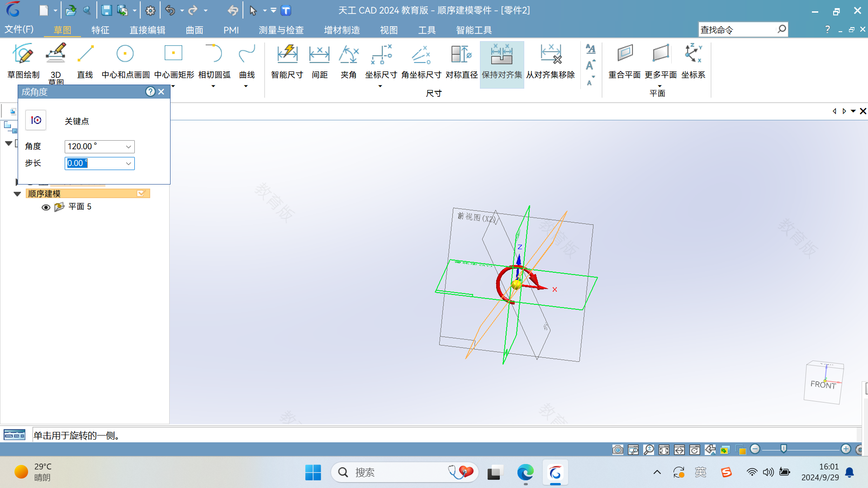Create a new document from toolbar
Screen dimensions: 868x488
click(x=43, y=10)
